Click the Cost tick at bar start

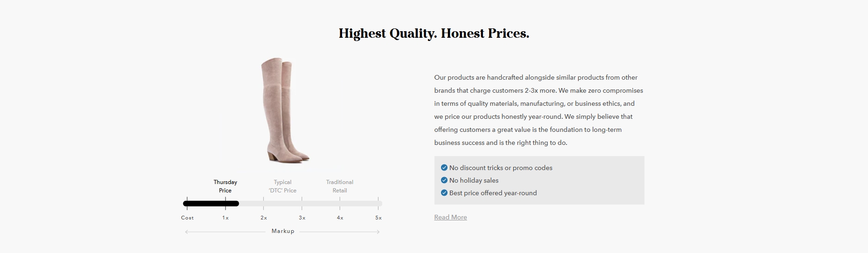point(187,204)
